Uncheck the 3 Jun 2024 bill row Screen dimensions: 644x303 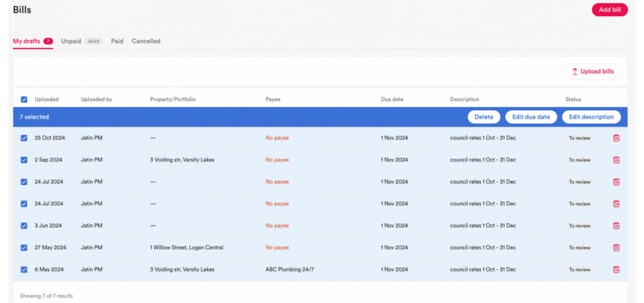click(24, 226)
